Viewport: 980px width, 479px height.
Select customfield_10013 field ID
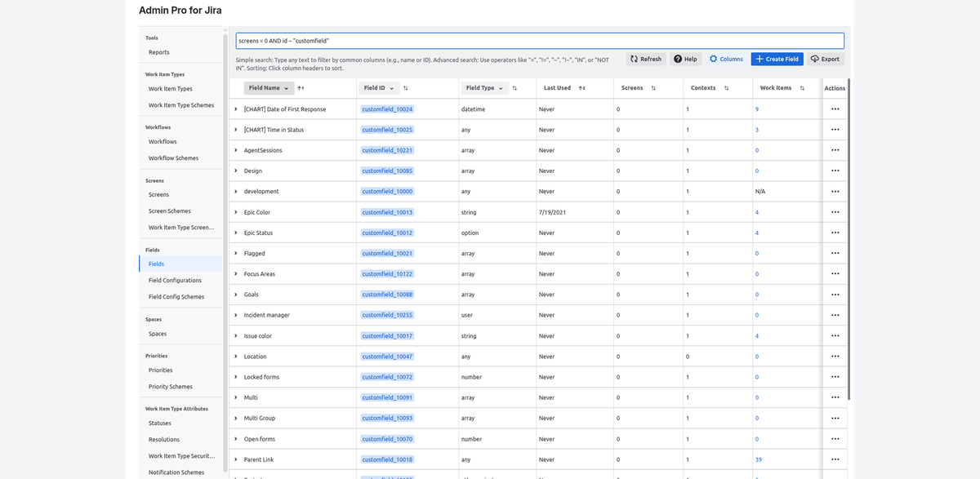point(388,212)
